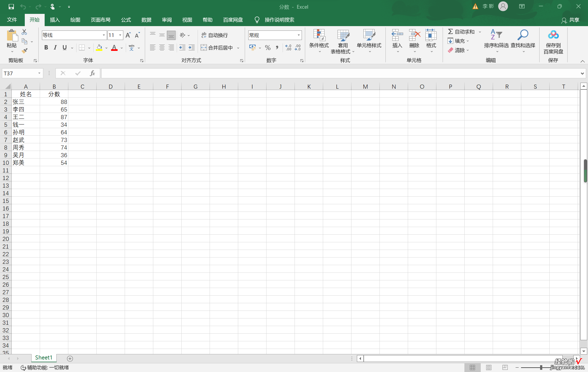Click the zoom slider handle

(x=541, y=367)
